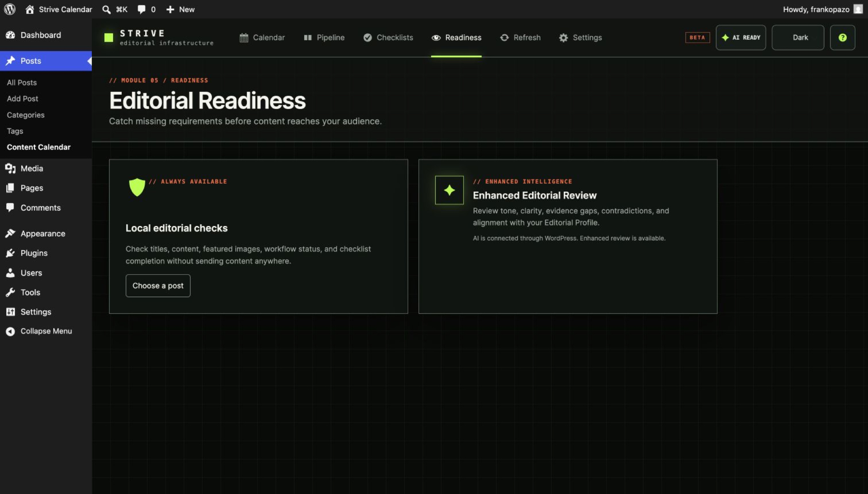Click the Enhanced Editorial Review heading
The width and height of the screenshot is (868, 494).
coord(535,195)
